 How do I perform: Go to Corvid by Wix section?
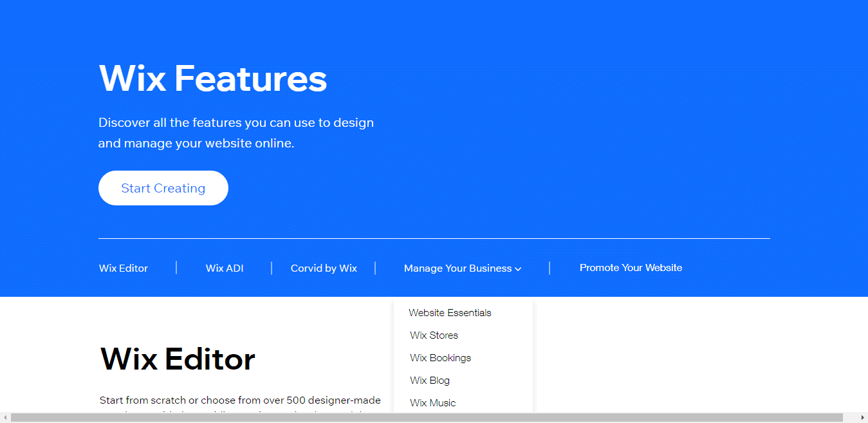[x=324, y=268]
